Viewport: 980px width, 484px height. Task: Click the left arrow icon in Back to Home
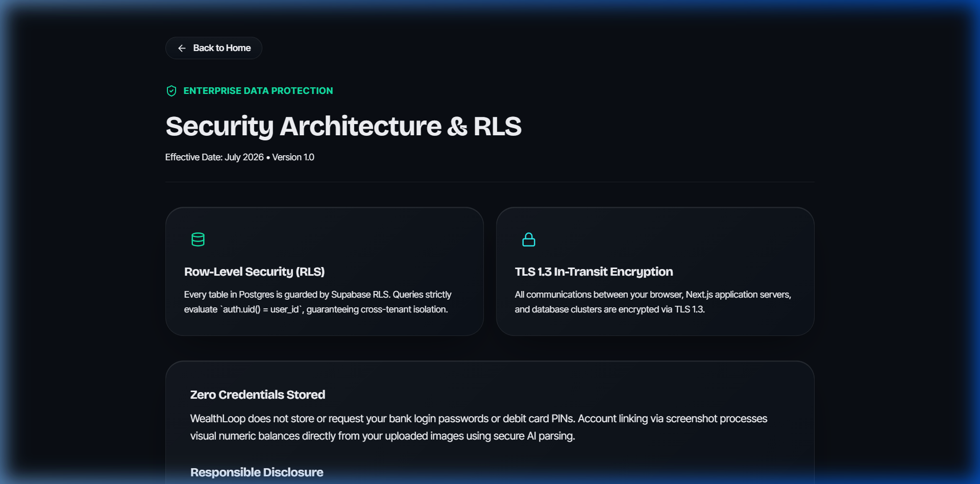[182, 48]
